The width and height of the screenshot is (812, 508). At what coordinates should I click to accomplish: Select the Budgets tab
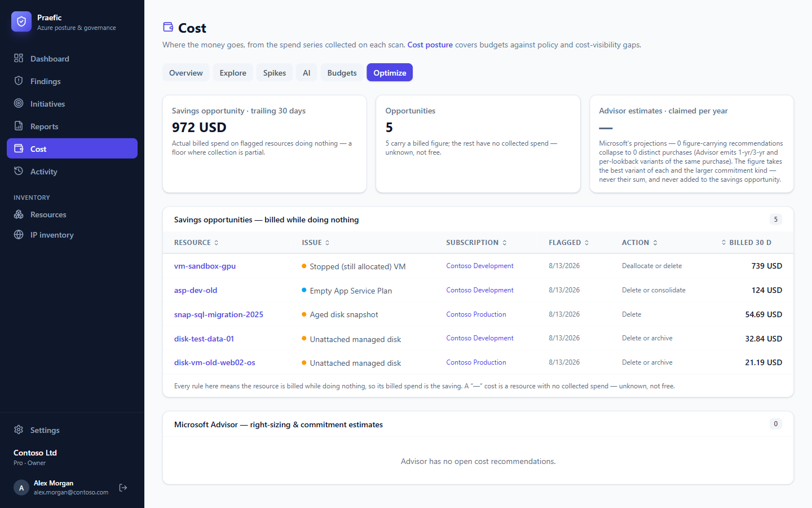pyautogui.click(x=342, y=73)
